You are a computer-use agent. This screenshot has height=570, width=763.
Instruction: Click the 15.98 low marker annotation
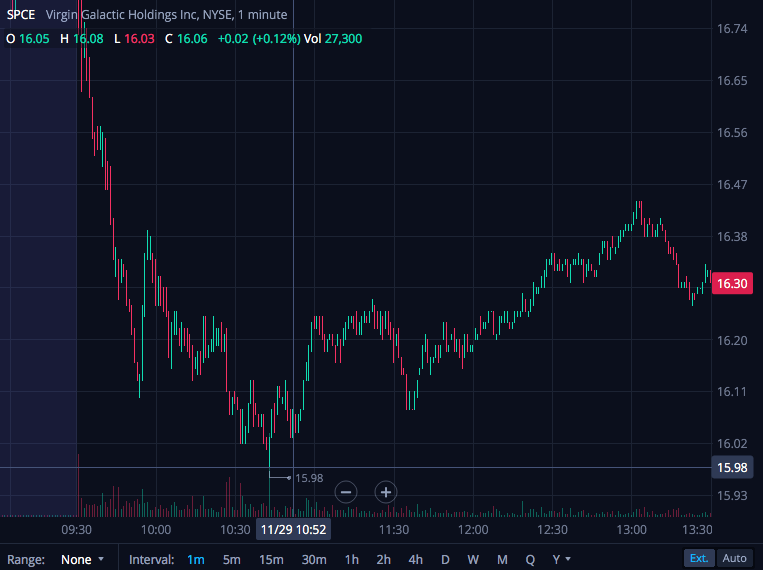pos(309,478)
